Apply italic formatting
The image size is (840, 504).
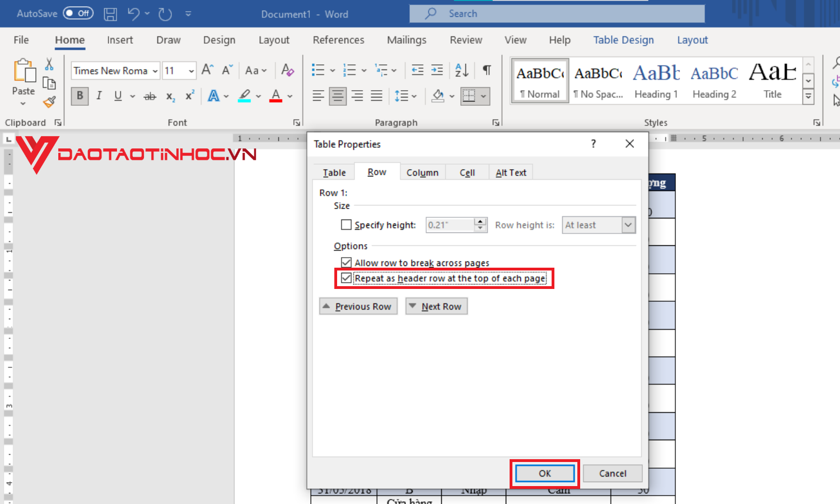point(99,96)
